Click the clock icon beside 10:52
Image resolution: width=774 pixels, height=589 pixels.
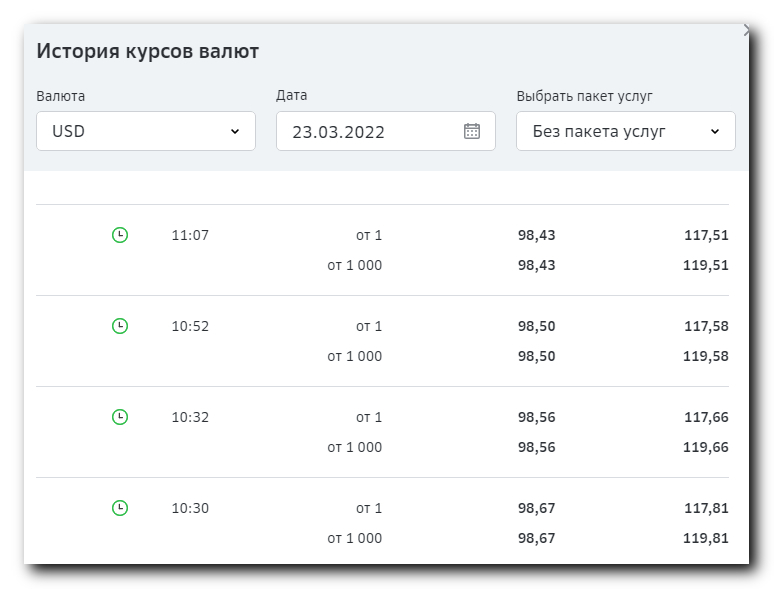click(120, 326)
